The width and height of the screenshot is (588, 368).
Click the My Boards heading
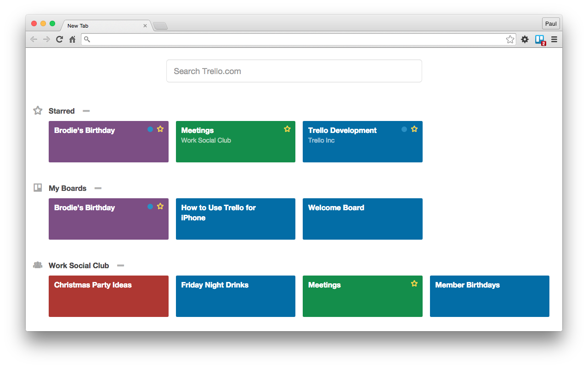coord(68,188)
